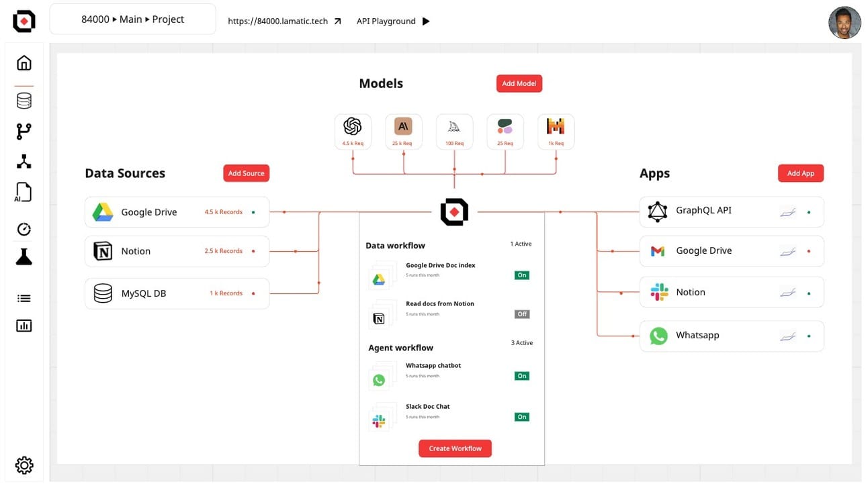Open the https://84000.lamatic.tech link
This screenshot has height=488, width=868.
(278, 21)
